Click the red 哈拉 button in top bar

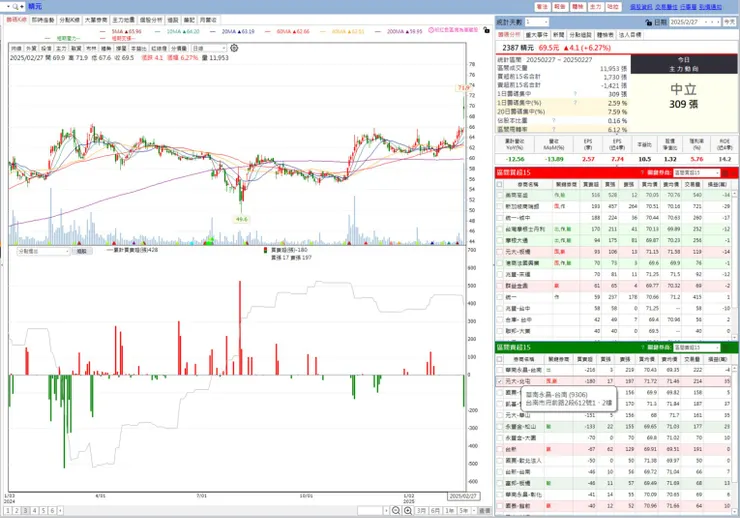[x=613, y=7]
